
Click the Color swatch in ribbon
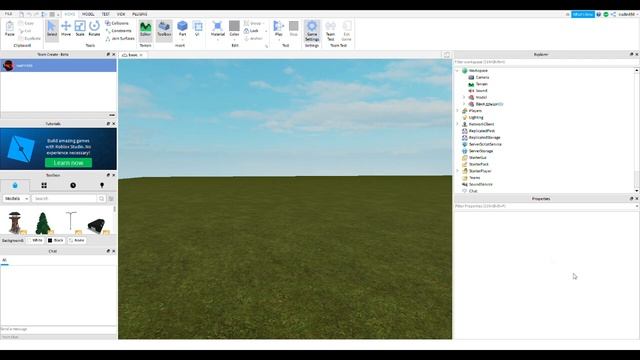(x=234, y=26)
